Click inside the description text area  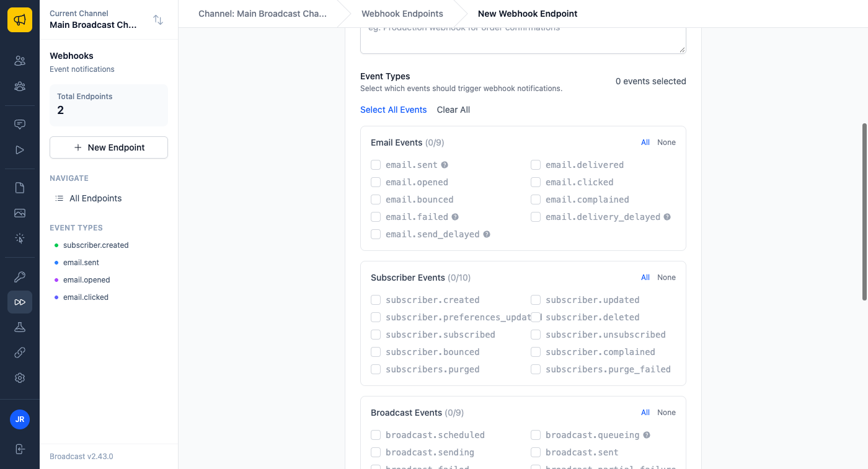(x=523, y=40)
